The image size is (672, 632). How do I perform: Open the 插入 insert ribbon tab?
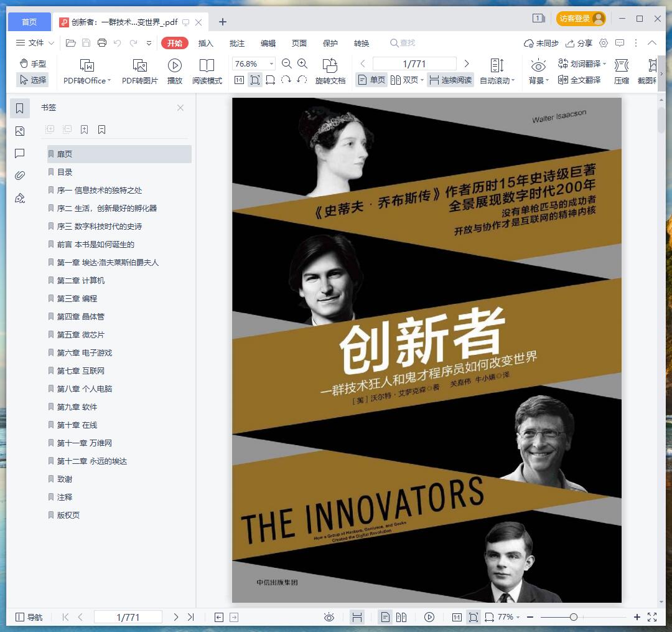click(206, 43)
